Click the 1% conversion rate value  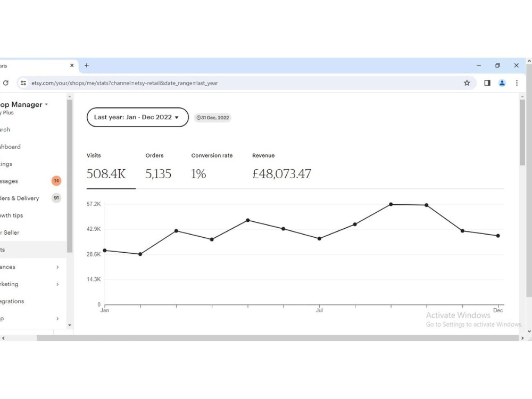click(x=198, y=174)
